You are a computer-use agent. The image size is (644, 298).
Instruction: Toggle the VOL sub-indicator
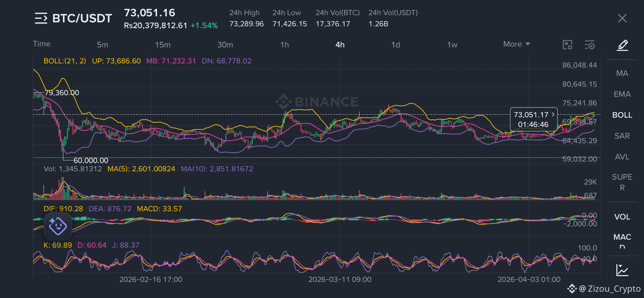click(622, 217)
